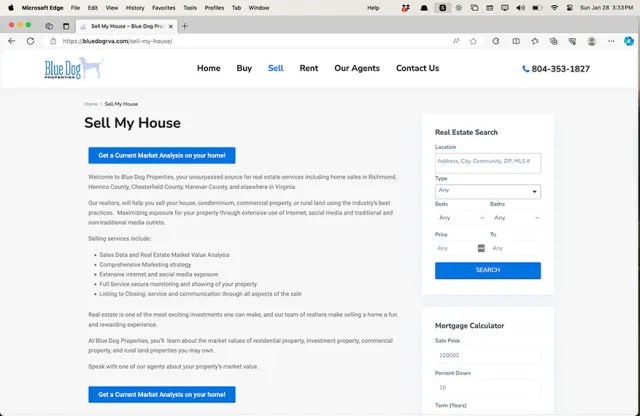640x416 pixels.
Task: Open the History menu
Action: [135, 8]
